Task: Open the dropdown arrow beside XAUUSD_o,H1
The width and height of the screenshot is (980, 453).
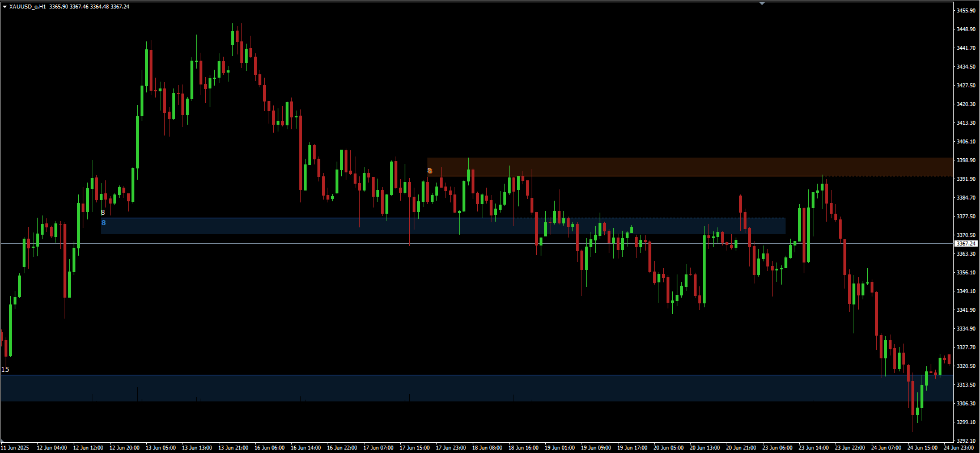Action: (x=5, y=7)
